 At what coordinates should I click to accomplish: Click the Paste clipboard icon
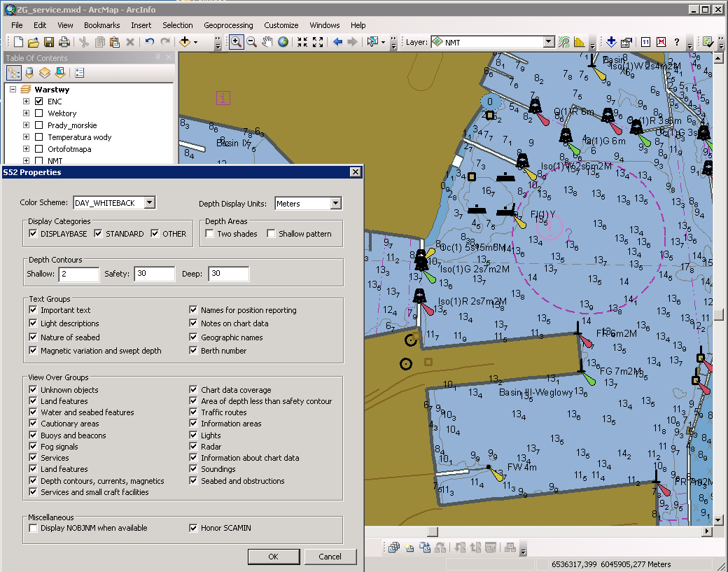[115, 42]
